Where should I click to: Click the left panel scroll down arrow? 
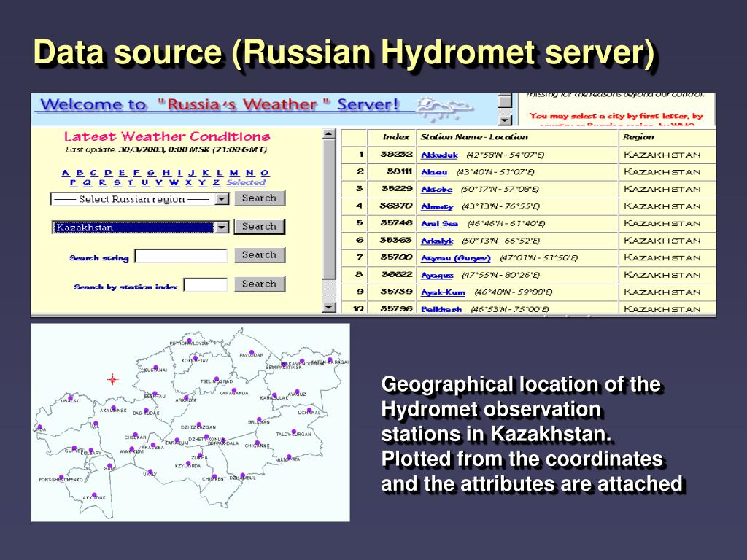(x=329, y=307)
